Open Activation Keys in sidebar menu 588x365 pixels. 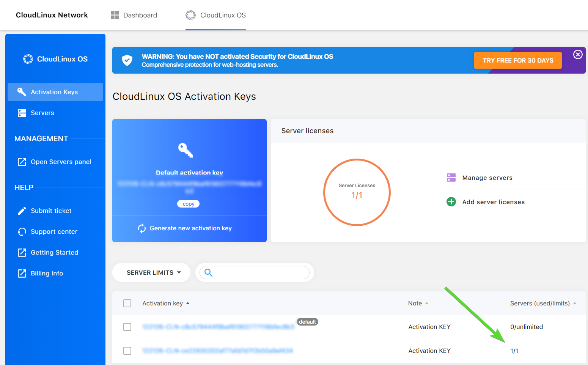tap(54, 92)
